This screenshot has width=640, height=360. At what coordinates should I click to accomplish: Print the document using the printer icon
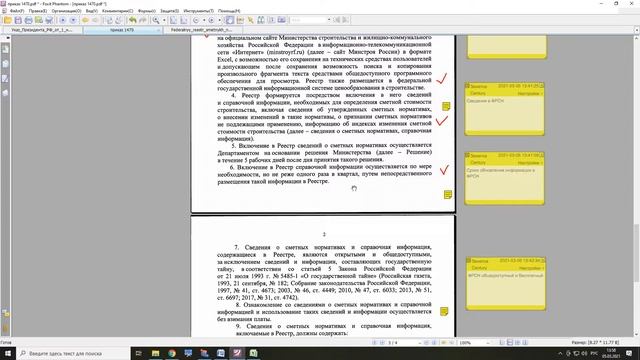(28, 20)
